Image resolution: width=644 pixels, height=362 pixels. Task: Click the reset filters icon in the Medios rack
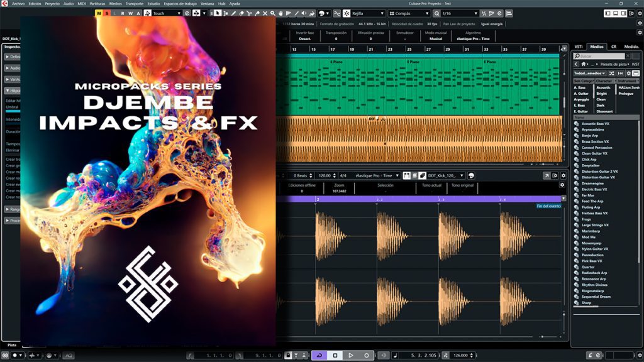pos(619,74)
